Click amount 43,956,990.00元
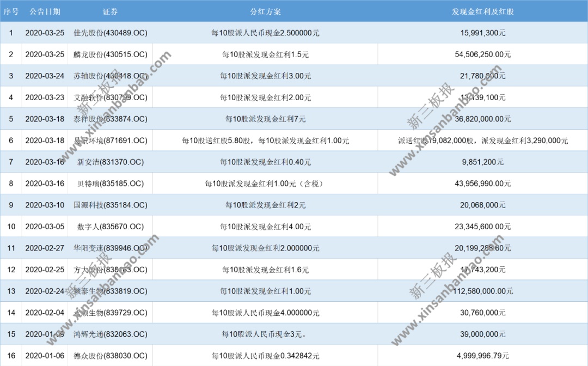Viewport: 588px width, 366px height. coord(482,184)
